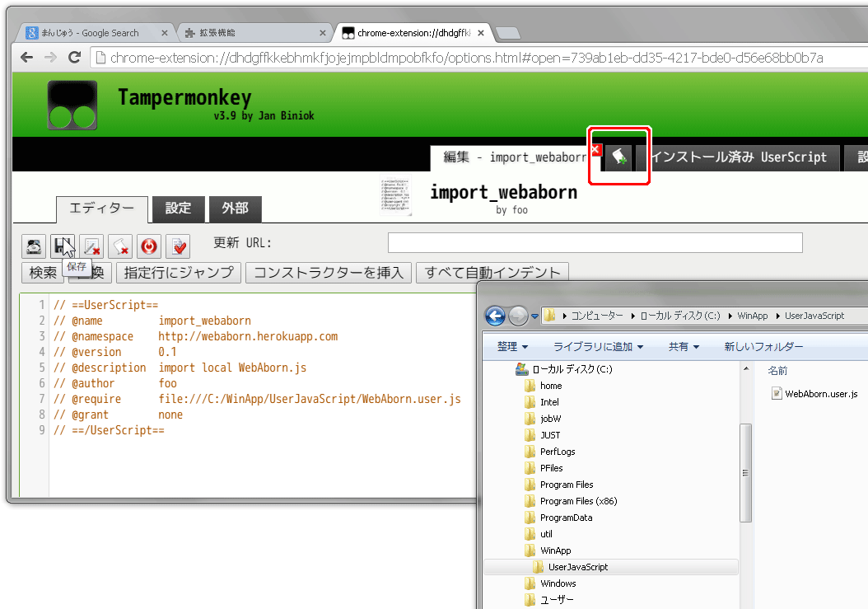Click the すべて自動インデント button
The width and height of the screenshot is (868, 609).
(x=492, y=273)
